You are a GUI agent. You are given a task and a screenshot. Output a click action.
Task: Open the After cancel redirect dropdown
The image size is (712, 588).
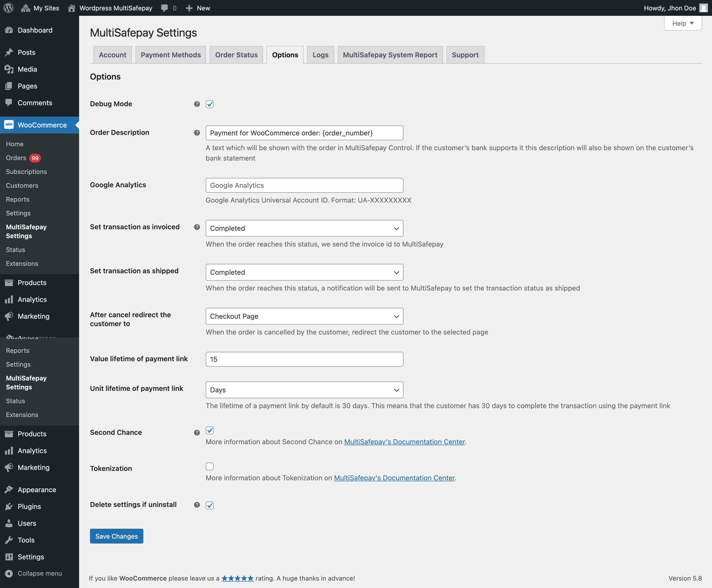(x=304, y=316)
